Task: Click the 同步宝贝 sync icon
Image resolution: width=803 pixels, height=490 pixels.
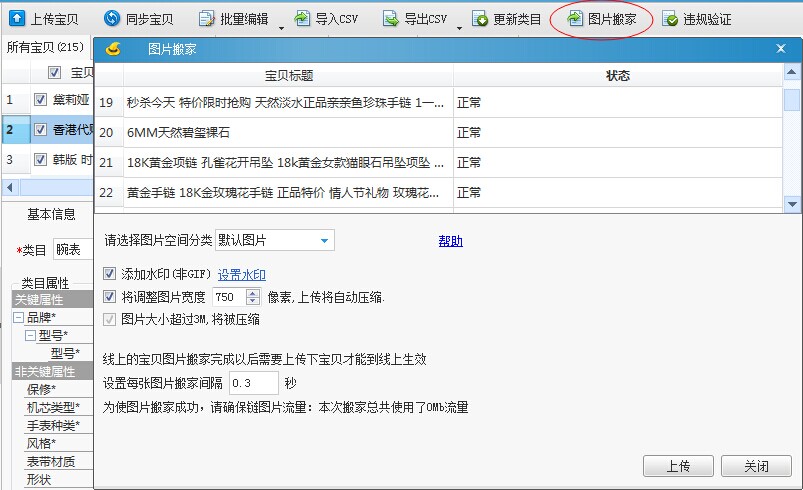Action: pos(113,18)
